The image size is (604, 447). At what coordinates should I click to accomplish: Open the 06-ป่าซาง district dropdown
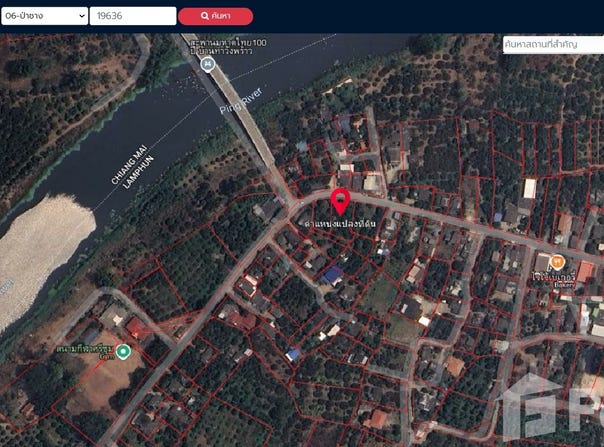45,16
